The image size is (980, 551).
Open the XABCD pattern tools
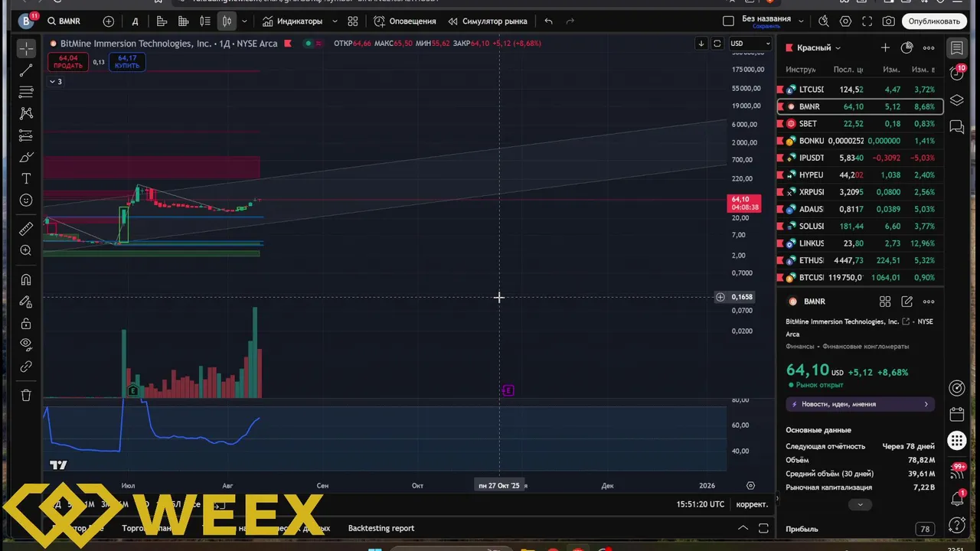click(x=26, y=113)
